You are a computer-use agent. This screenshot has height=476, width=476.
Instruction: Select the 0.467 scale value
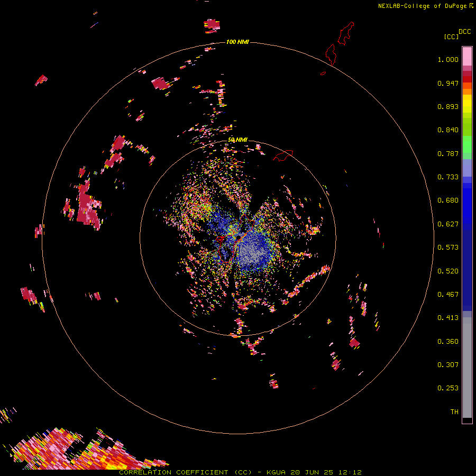click(448, 295)
